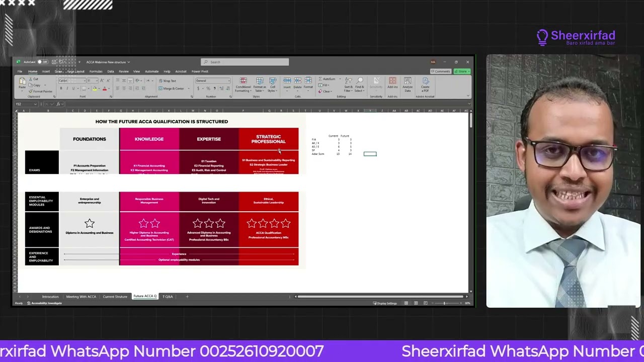
Task: Toggle Wrap Text
Action: 167,81
